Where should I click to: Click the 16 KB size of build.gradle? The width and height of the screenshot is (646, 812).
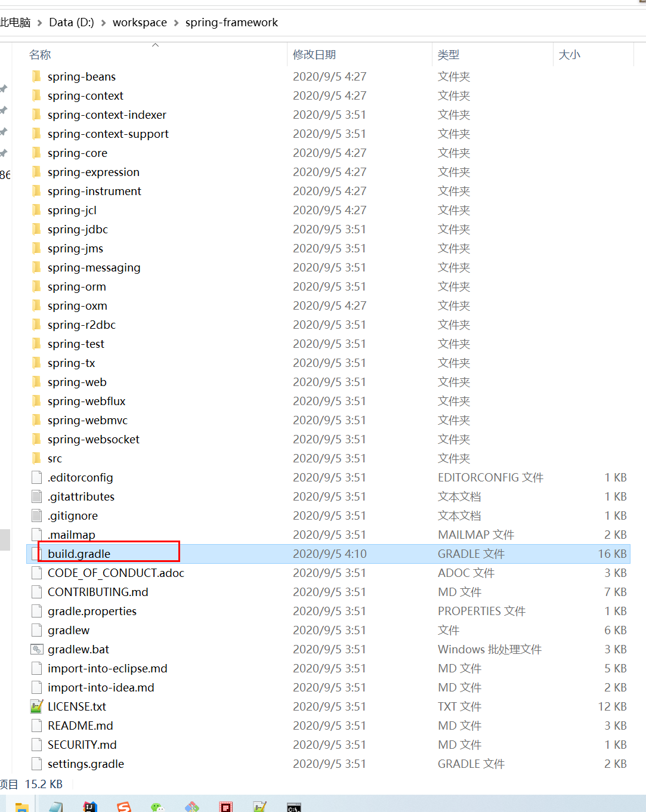click(x=613, y=554)
